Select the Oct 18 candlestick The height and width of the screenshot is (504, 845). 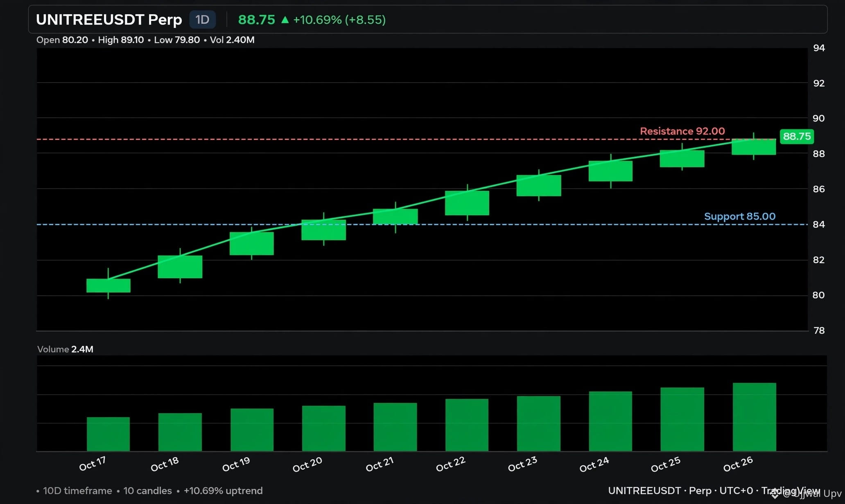coord(180,267)
